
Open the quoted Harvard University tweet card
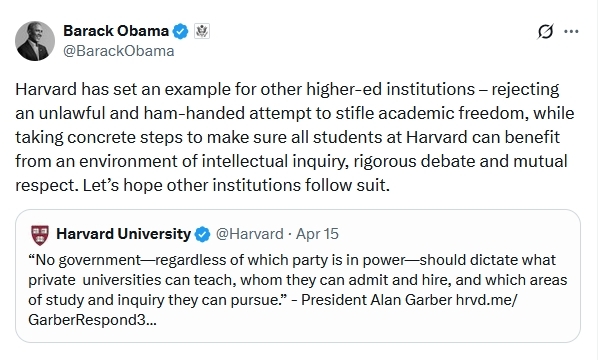coord(298,276)
